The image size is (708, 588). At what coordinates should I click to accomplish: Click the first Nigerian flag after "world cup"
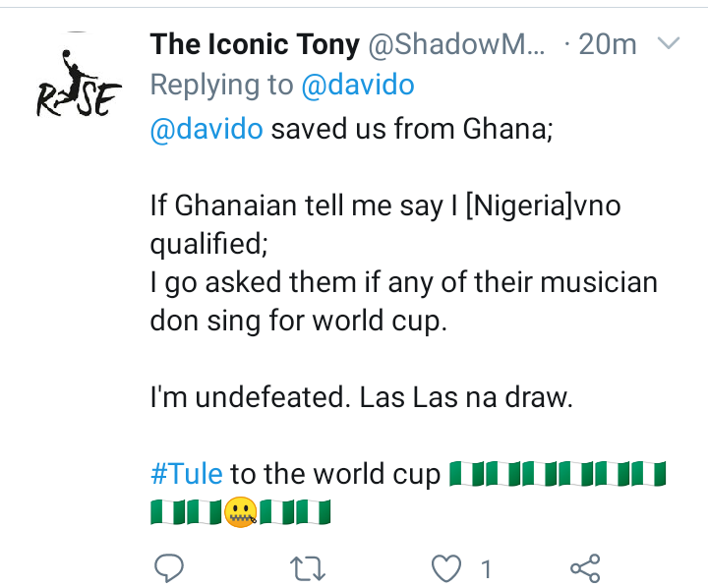pos(460,473)
